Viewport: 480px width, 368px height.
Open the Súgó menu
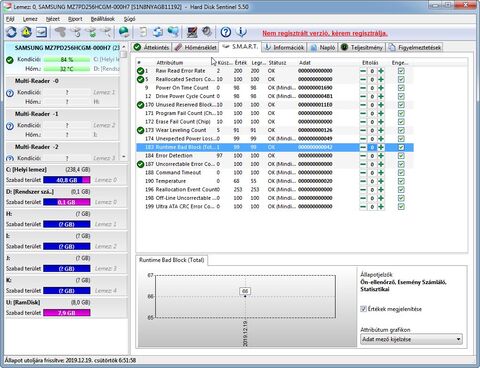(x=129, y=19)
